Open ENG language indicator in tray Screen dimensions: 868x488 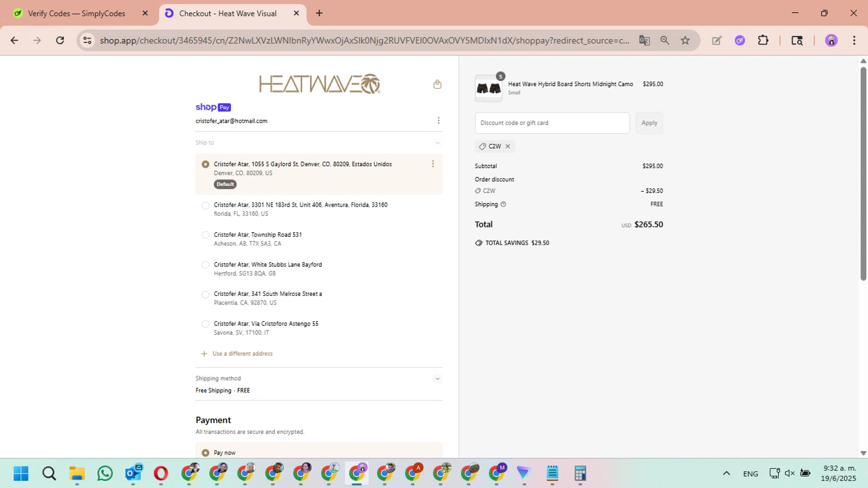(751, 474)
